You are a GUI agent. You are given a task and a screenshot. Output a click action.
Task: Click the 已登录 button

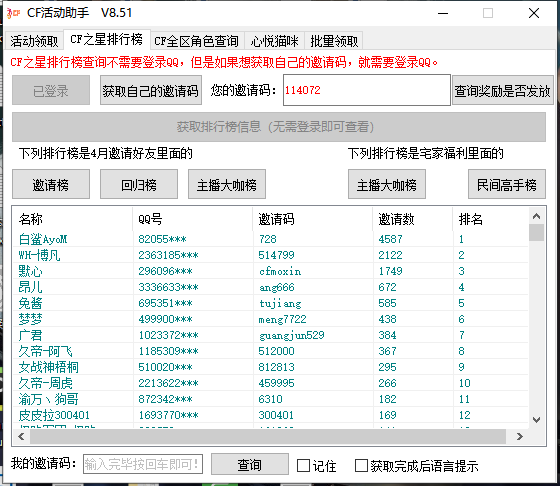pyautogui.click(x=51, y=90)
